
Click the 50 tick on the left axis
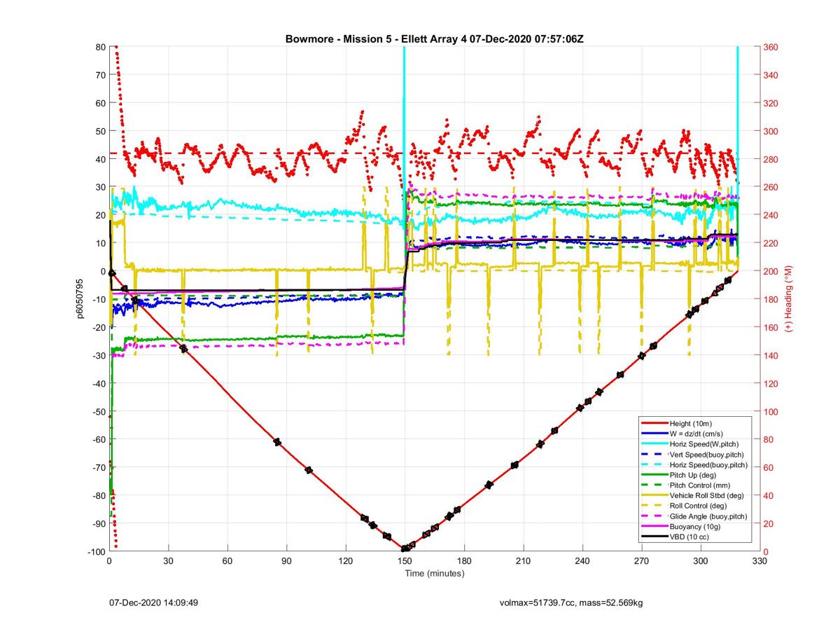tap(99, 131)
